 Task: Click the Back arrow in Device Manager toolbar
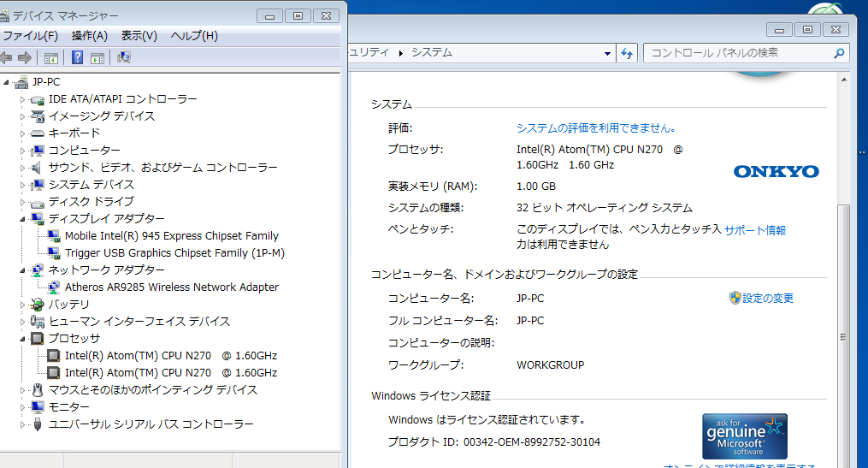click(x=6, y=57)
